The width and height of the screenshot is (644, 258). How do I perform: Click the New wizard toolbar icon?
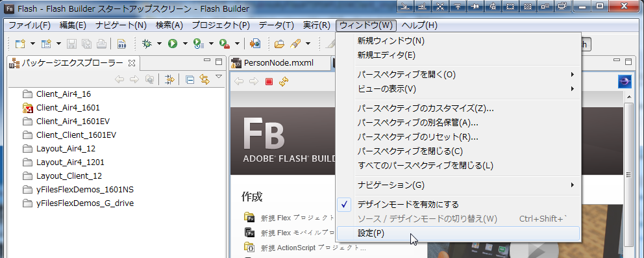point(19,44)
